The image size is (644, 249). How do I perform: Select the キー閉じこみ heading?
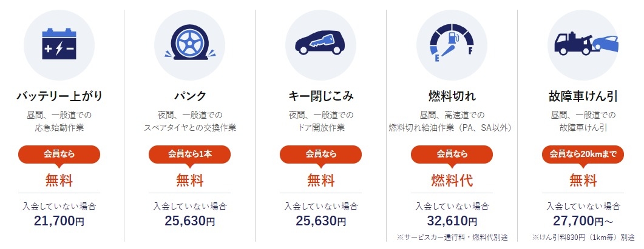(320, 96)
